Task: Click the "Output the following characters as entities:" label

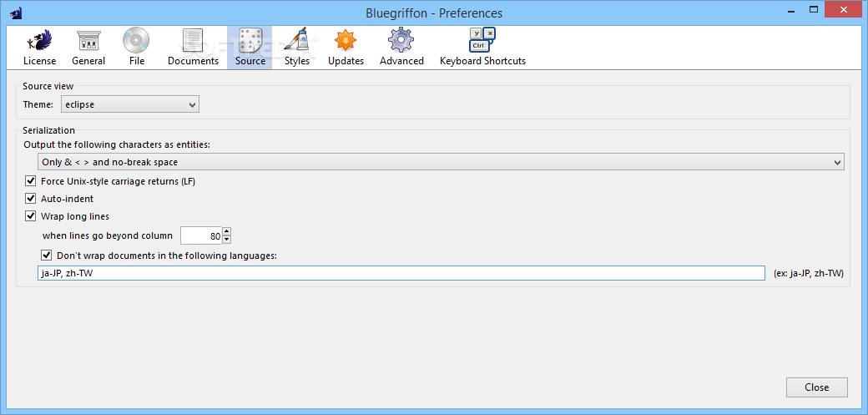Action: click(x=117, y=144)
